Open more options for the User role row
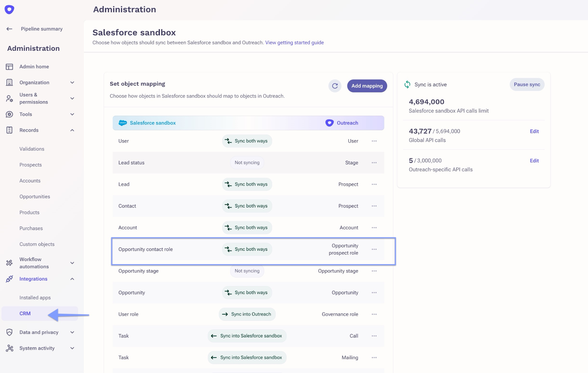 pyautogui.click(x=374, y=314)
